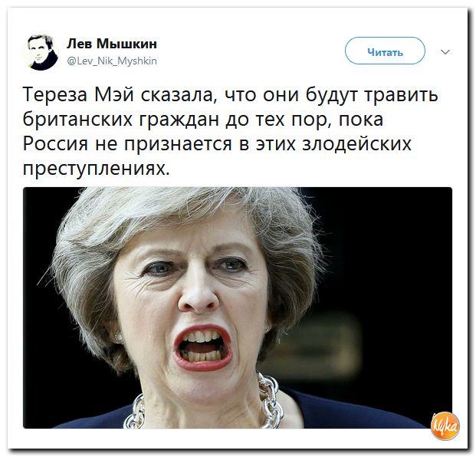Click the word "признается" in the tweet
This screenshot has height=457, width=476.
(178, 144)
